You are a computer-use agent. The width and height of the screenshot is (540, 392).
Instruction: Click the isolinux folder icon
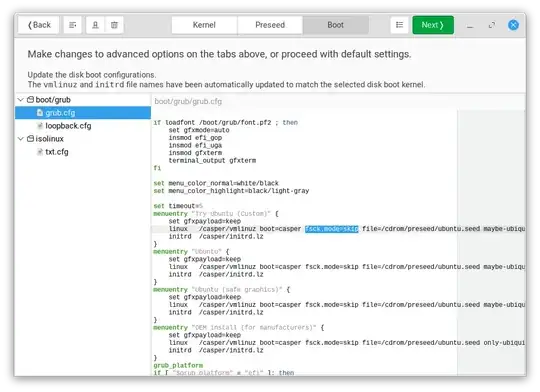click(30, 139)
